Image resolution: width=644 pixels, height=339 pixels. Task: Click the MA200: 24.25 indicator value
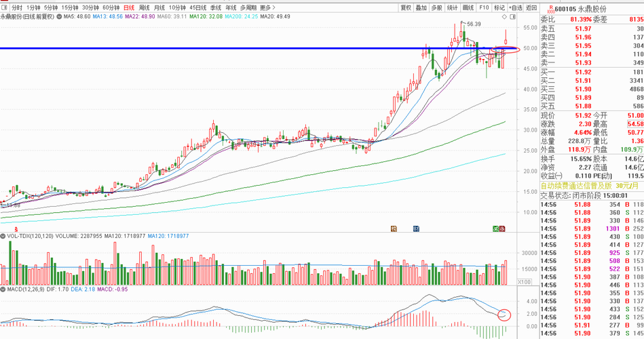click(242, 17)
